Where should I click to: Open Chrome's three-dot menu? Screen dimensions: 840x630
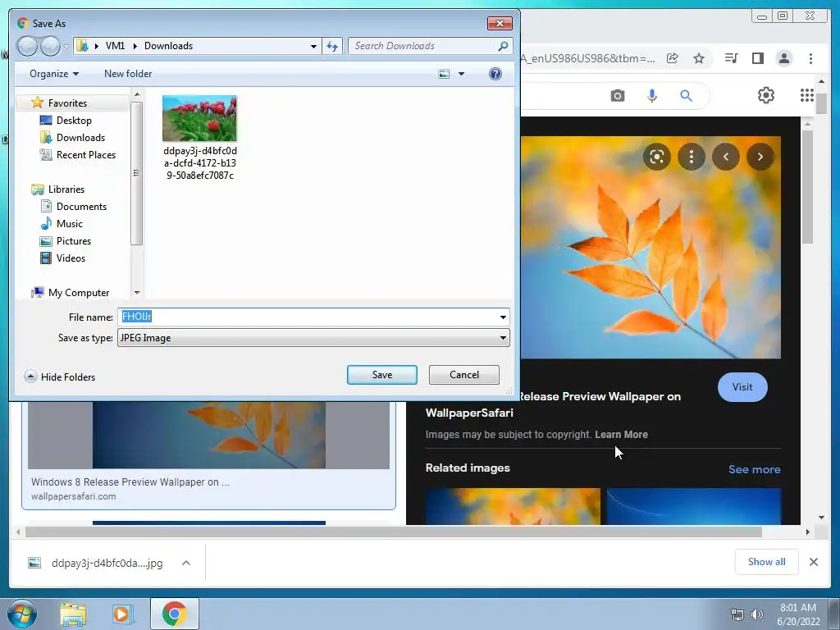(810, 58)
